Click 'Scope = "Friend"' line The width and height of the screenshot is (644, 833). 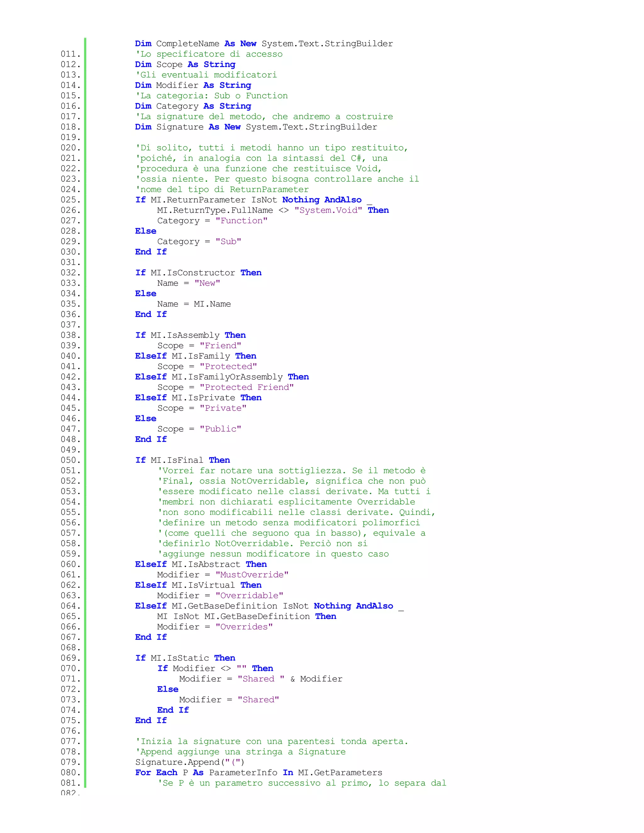[199, 345]
